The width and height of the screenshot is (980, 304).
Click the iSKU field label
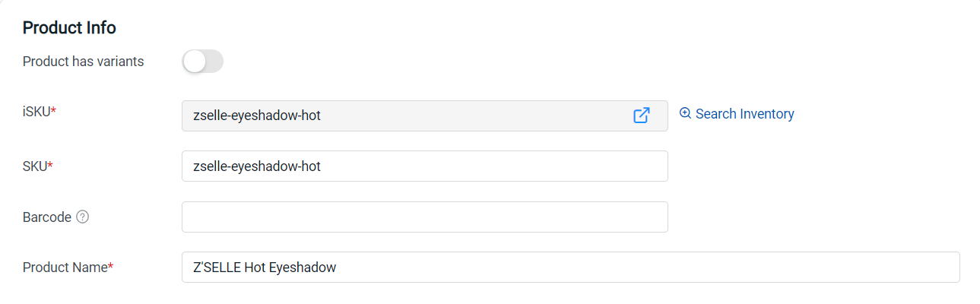36,112
